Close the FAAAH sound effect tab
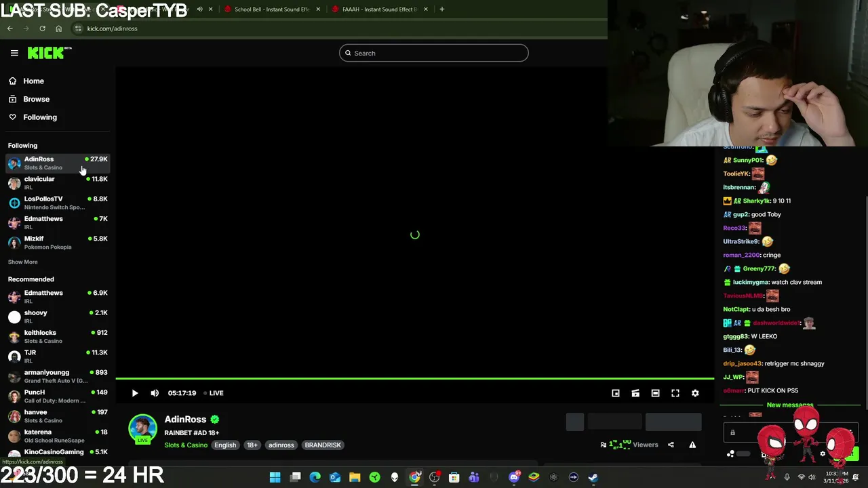 [426, 9]
